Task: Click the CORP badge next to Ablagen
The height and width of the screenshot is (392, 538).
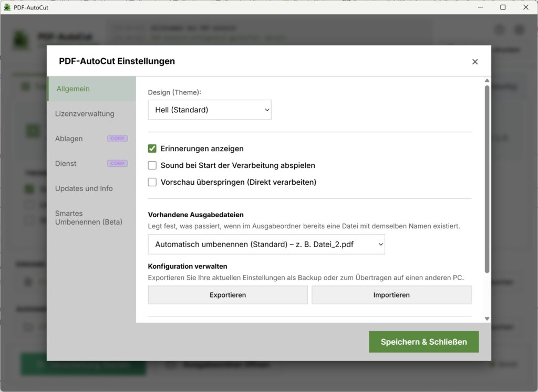Action: (x=117, y=139)
